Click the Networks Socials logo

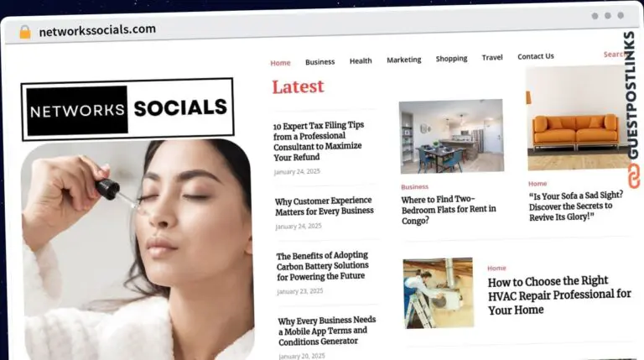click(127, 109)
